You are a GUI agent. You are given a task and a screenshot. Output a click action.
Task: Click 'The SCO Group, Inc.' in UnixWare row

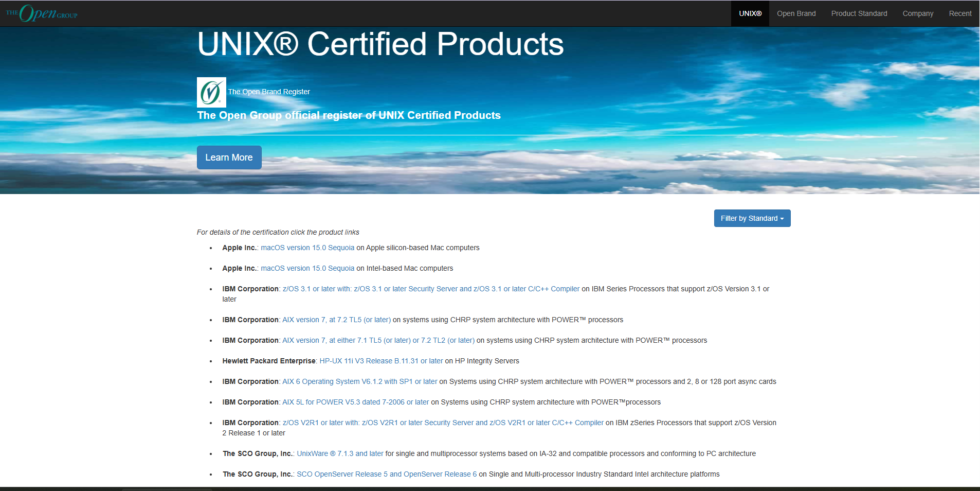coord(258,453)
